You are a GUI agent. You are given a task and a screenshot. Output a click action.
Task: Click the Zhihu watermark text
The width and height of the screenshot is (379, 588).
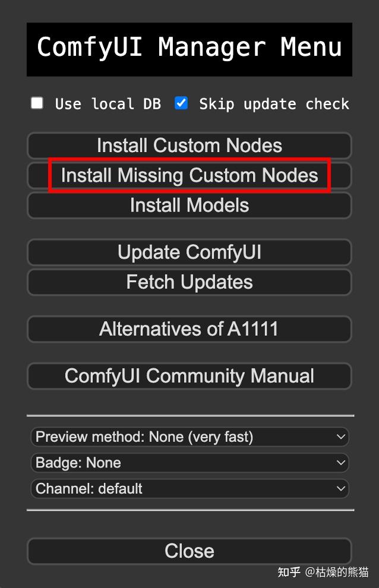pos(323,572)
